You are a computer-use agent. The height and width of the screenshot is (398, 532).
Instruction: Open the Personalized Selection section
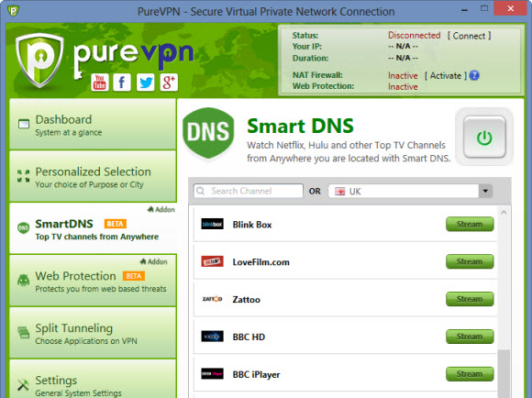tap(93, 176)
